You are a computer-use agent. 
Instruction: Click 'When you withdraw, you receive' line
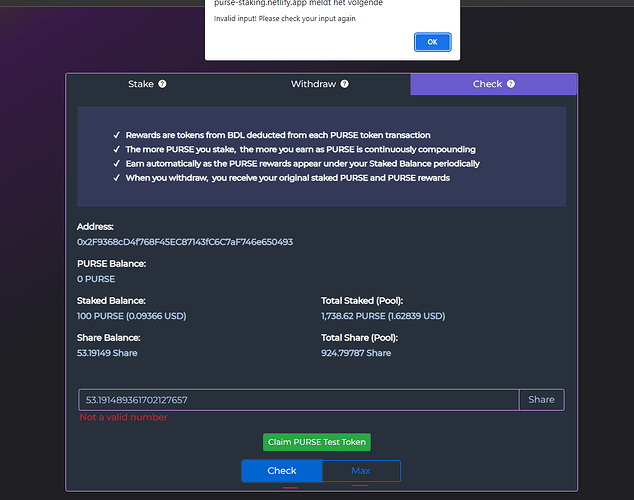287,178
